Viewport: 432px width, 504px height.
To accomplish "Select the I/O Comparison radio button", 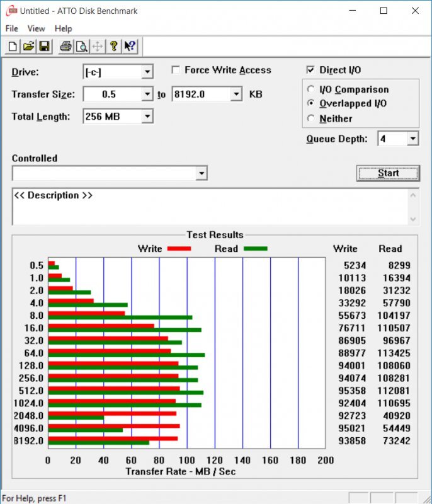I will point(310,89).
